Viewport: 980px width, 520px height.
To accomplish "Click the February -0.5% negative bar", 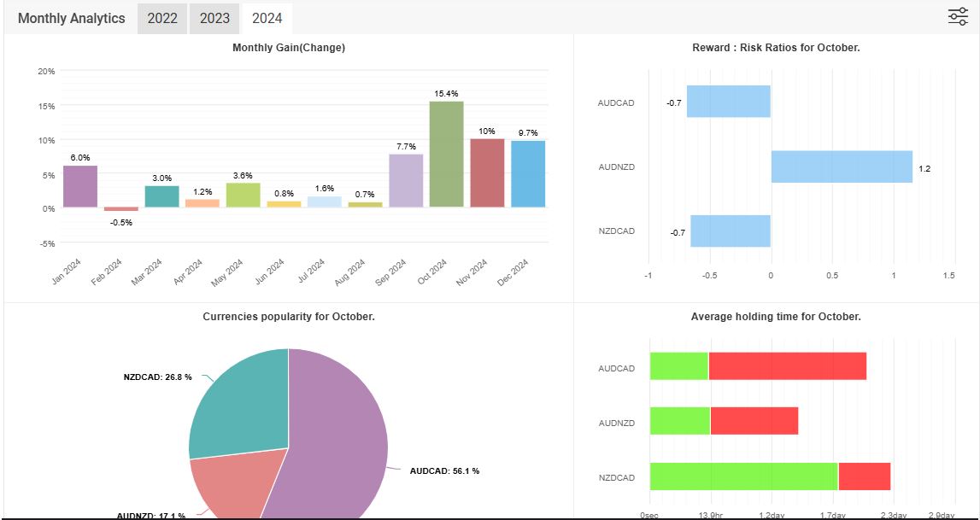I will click(120, 209).
